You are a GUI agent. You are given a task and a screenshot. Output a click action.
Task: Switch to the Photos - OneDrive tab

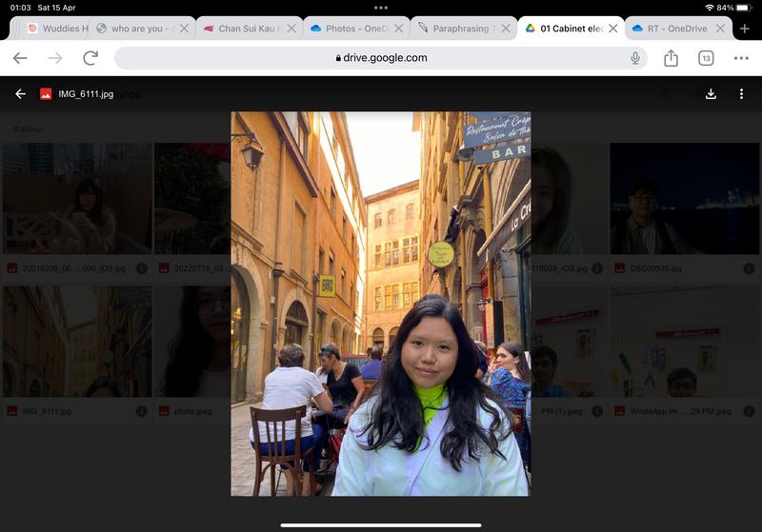coord(350,29)
